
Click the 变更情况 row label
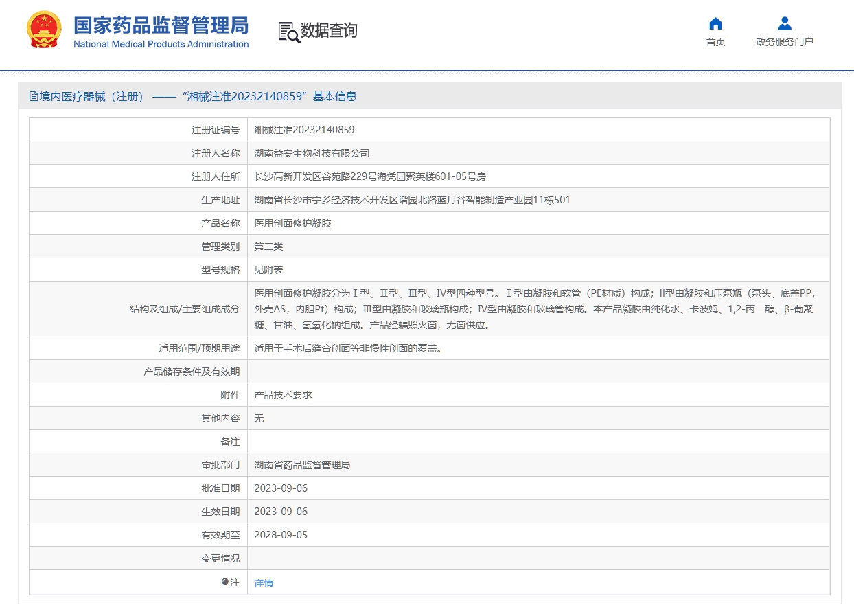(x=220, y=558)
